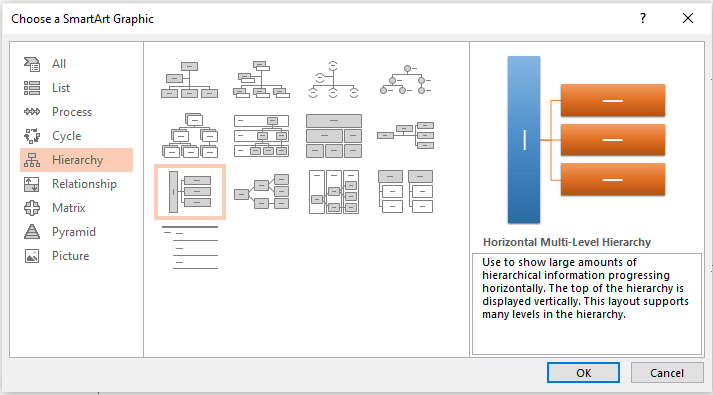
Task: Select the Lined List layout thumbnail
Action: (x=190, y=247)
